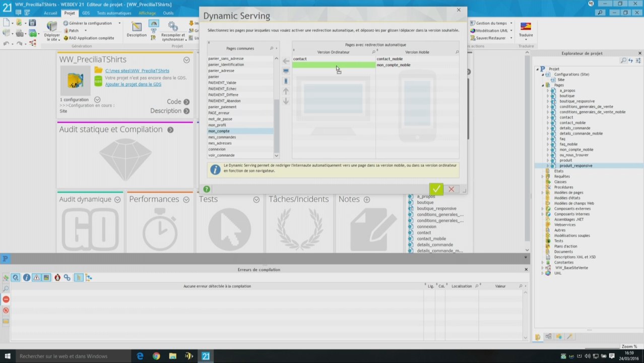Click the mobile version icon in the dialog

coord(286,81)
